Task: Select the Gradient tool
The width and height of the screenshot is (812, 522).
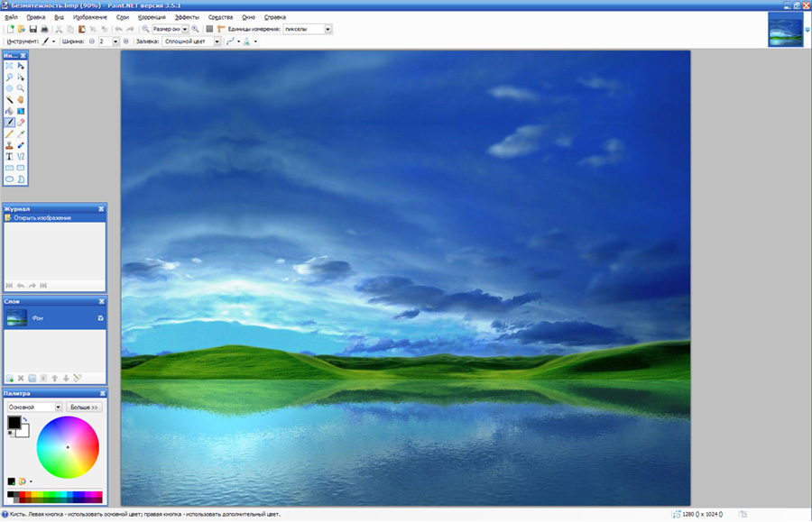Action: [21, 111]
